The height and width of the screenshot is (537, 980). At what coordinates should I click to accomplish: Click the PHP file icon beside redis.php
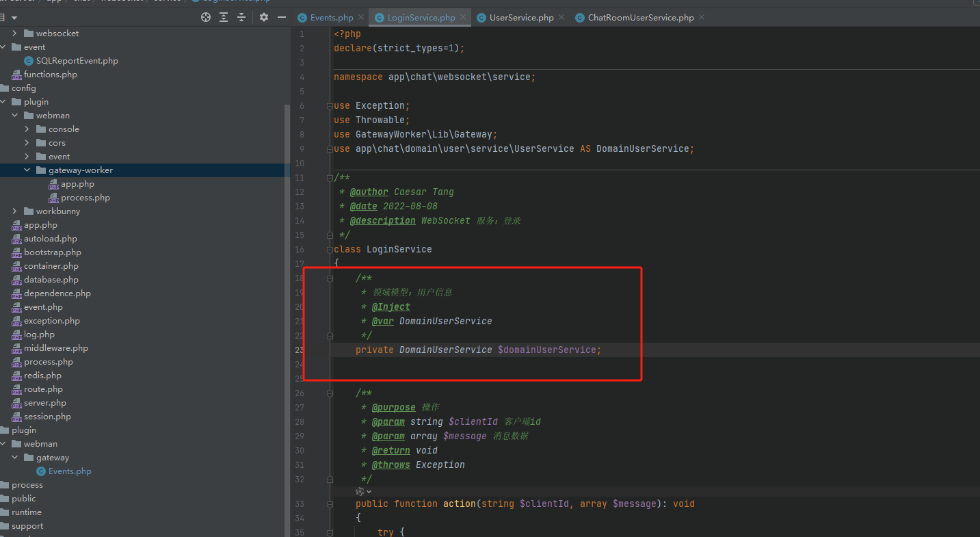pyautogui.click(x=16, y=376)
